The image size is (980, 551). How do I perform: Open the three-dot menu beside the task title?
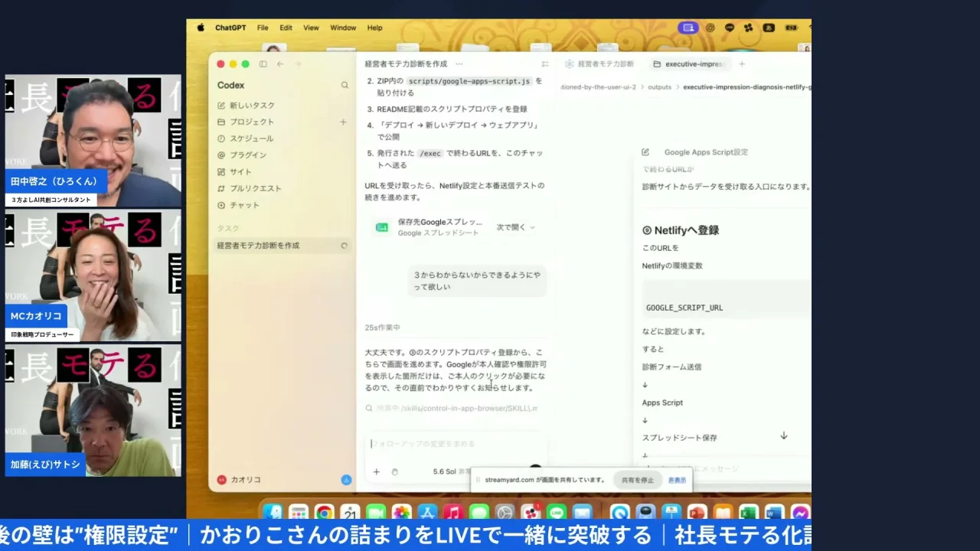tap(459, 64)
